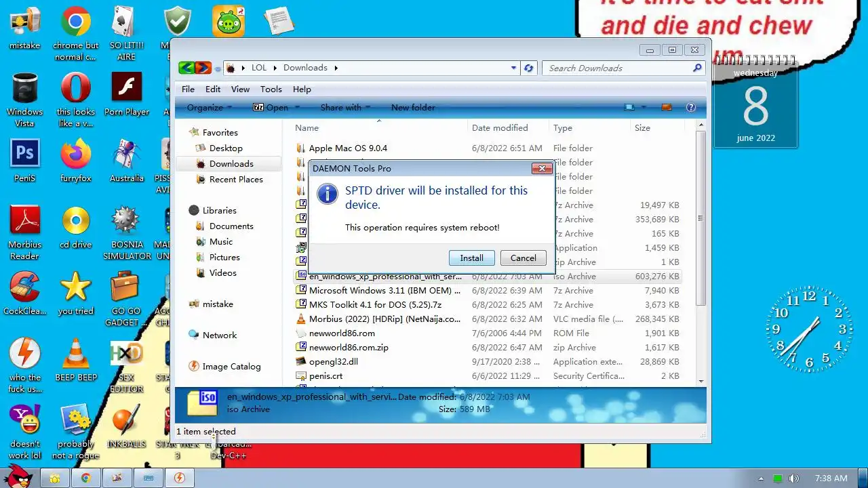Open Morbius Reader desktop icon

tap(24, 232)
